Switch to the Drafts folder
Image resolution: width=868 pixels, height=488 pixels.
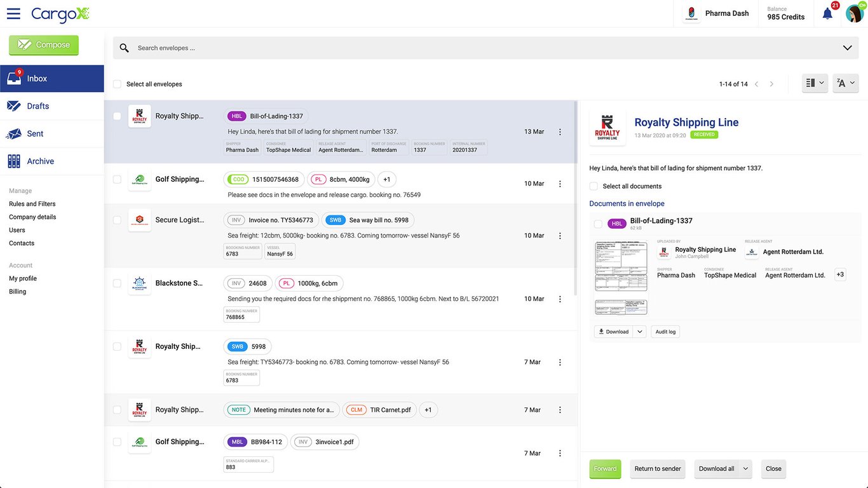pyautogui.click(x=37, y=106)
